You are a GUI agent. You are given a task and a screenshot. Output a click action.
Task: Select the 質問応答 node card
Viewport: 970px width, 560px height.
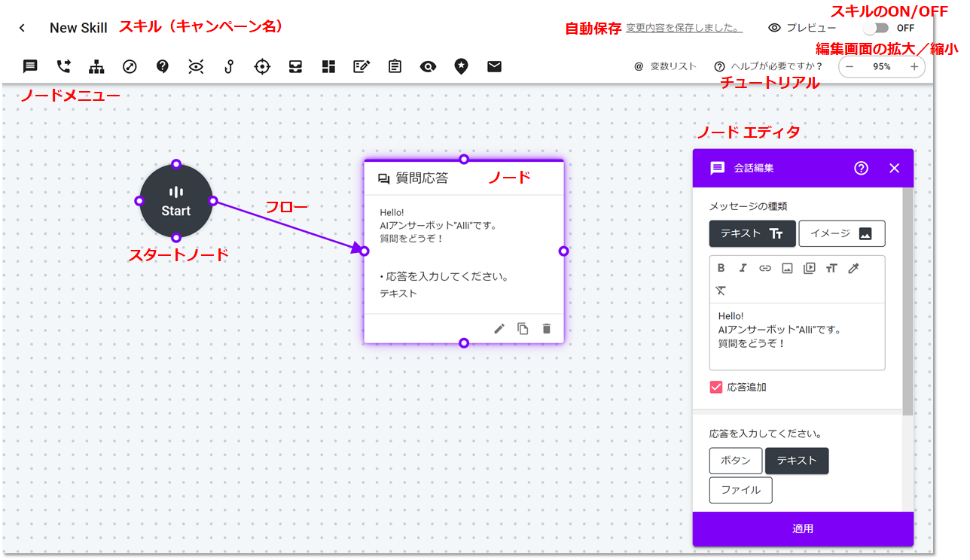click(464, 251)
